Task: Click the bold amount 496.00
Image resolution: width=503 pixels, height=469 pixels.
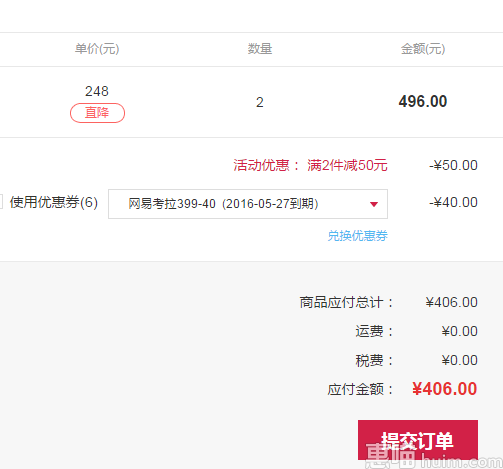Action: pyautogui.click(x=423, y=101)
